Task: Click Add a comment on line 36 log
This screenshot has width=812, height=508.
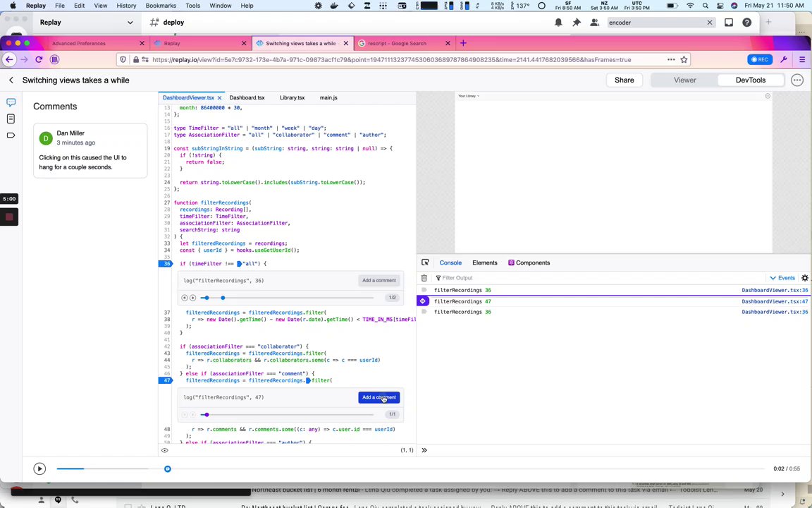Action: 379,280
